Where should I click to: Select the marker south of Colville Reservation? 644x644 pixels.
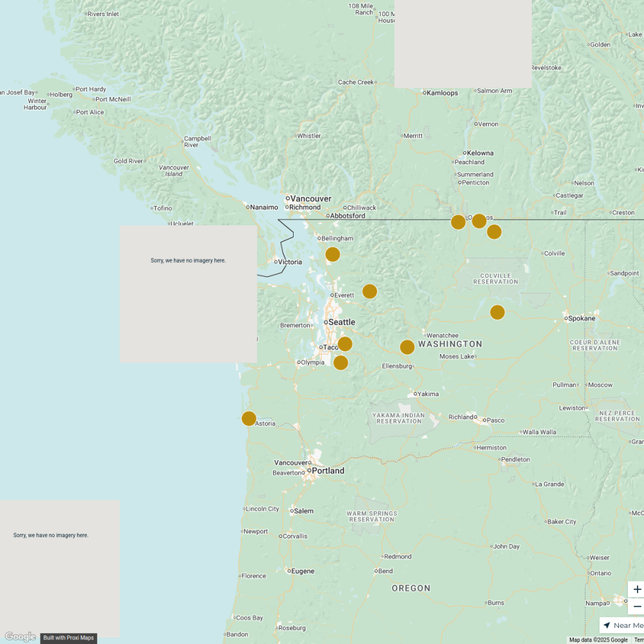(x=497, y=312)
